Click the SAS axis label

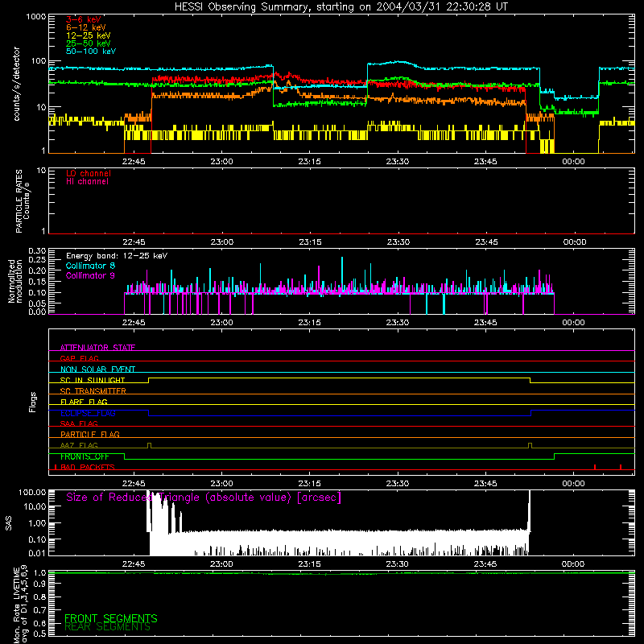point(9,523)
